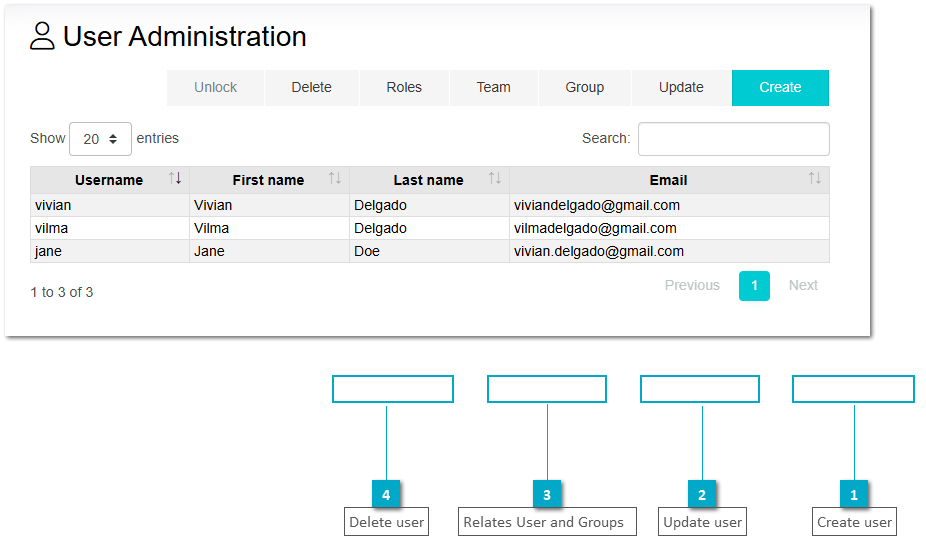Select the username cell 'vivian'

pyautogui.click(x=110, y=205)
